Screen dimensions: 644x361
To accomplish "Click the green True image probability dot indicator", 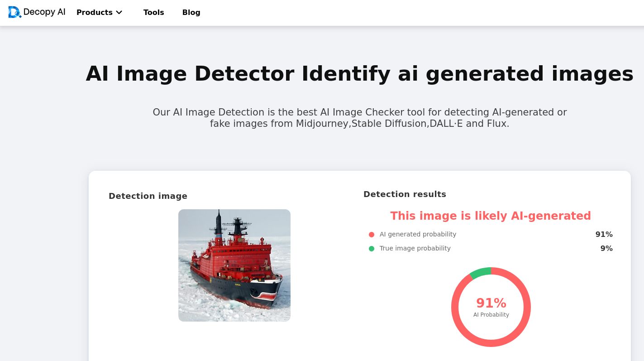I will (371, 248).
